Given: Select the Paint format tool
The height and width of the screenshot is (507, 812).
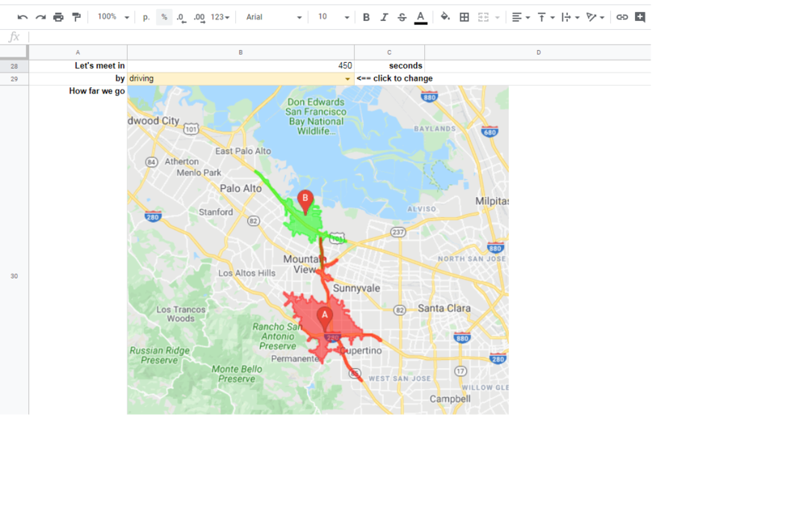Looking at the screenshot, I should click(77, 16).
